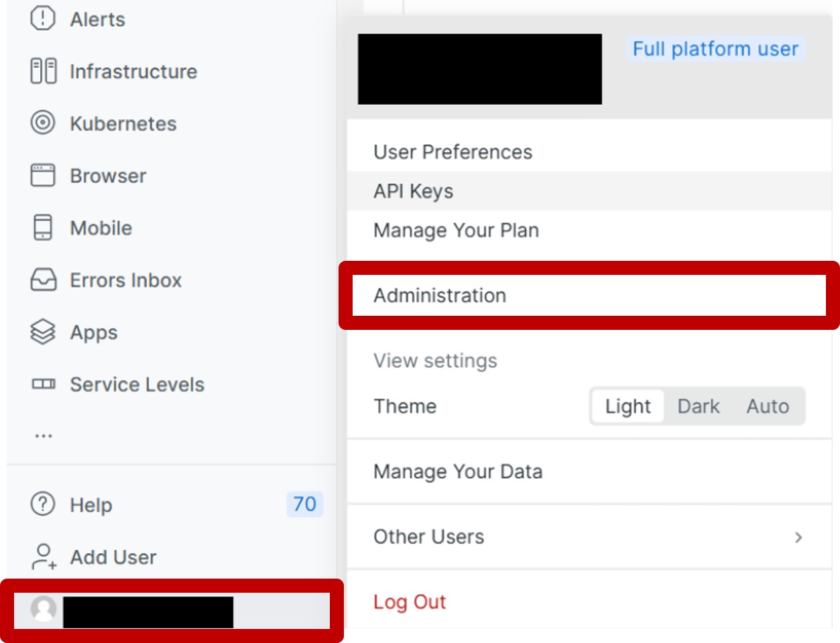Image resolution: width=840 pixels, height=643 pixels.
Task: Show more navigation items via ellipsis
Action: click(44, 436)
